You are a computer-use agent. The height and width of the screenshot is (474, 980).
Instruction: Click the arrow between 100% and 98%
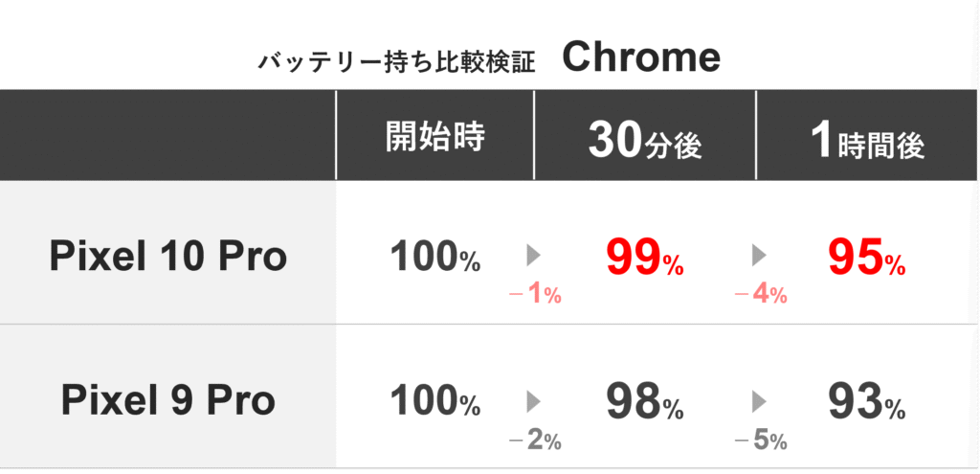tap(534, 400)
